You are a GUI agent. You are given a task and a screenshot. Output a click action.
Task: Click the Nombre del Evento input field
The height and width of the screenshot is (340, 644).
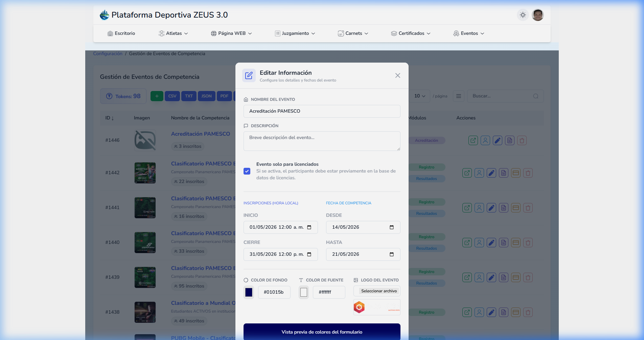pos(322,111)
